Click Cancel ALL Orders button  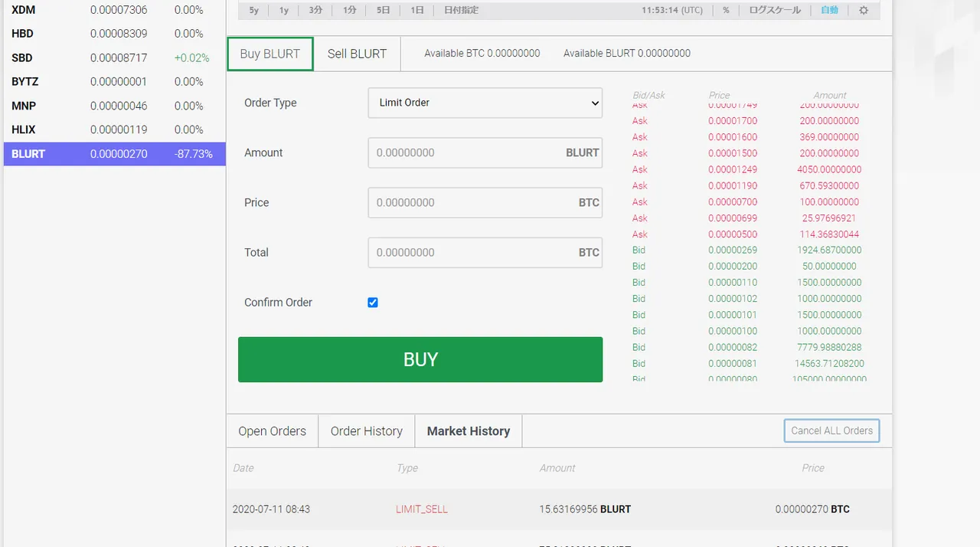(x=832, y=431)
